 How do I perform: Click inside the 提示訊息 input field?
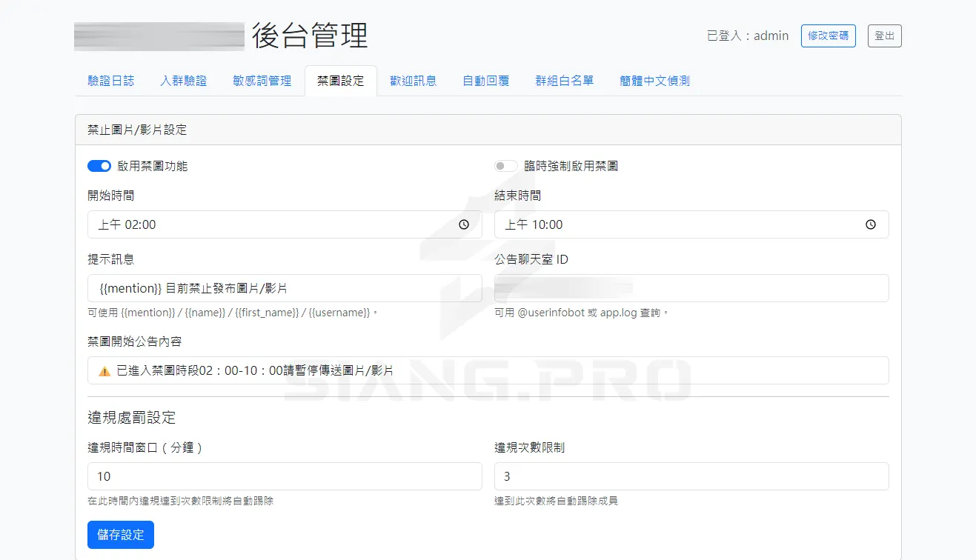click(x=284, y=289)
